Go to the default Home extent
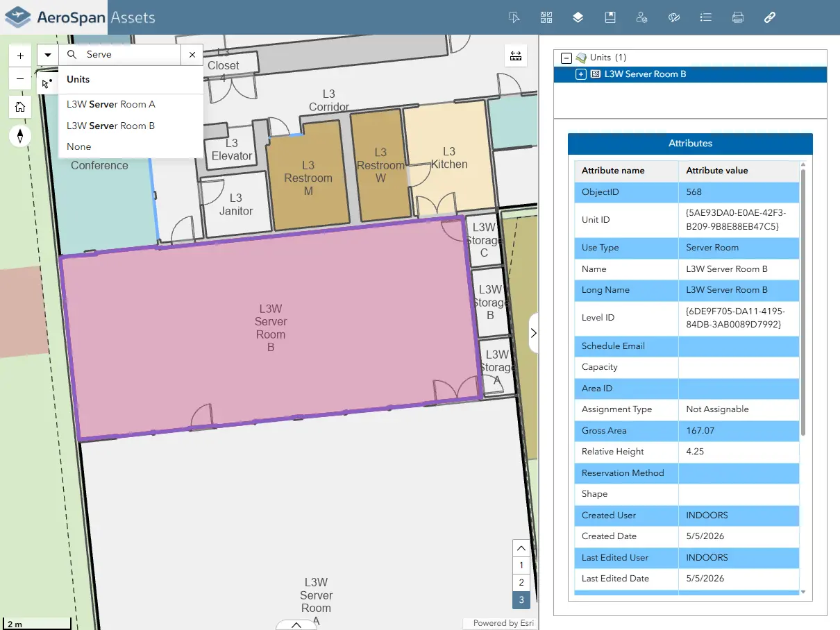Image resolution: width=840 pixels, height=630 pixels. [x=20, y=107]
